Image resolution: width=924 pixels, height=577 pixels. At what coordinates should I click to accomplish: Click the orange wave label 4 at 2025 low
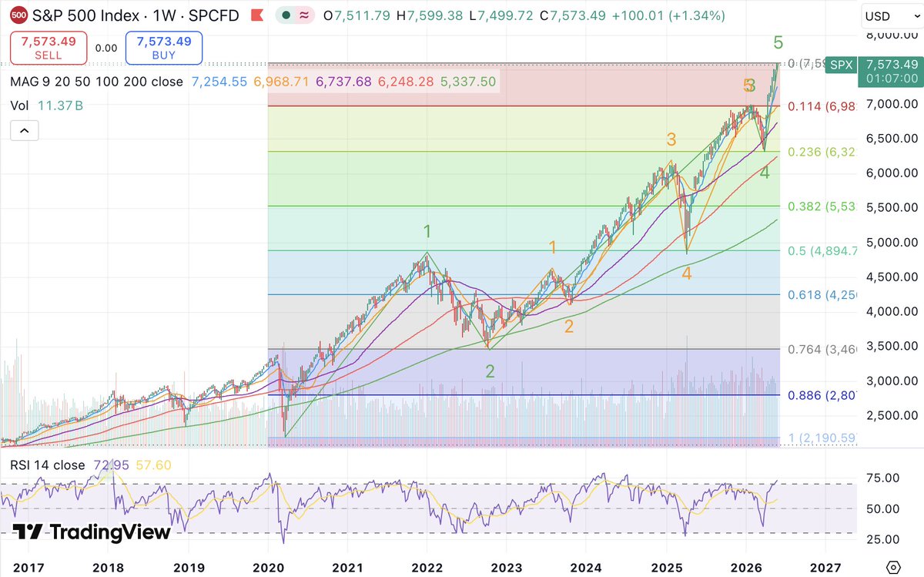pos(686,273)
